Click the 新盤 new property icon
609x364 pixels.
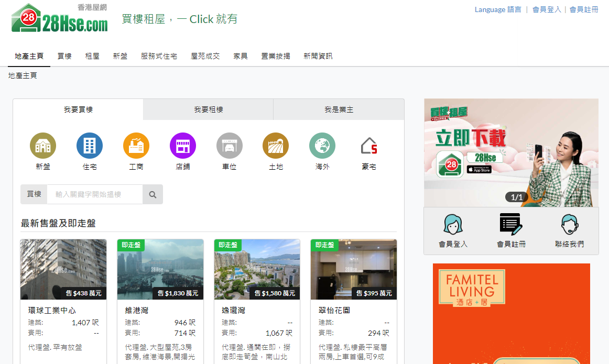(x=43, y=146)
